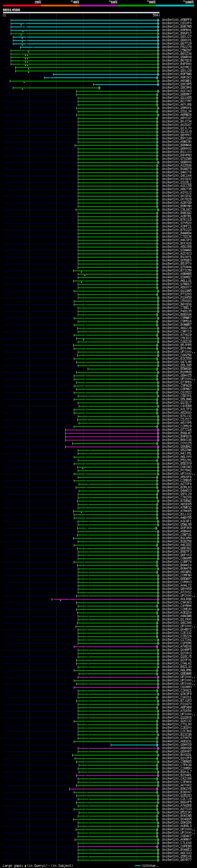Click hit label UniRef100_Q681V1
This screenshot has width=197, height=868.
pyautogui.click(x=176, y=40)
